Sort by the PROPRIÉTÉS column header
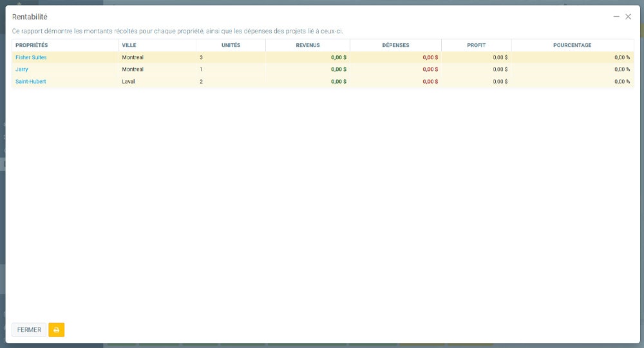 [x=32, y=46]
